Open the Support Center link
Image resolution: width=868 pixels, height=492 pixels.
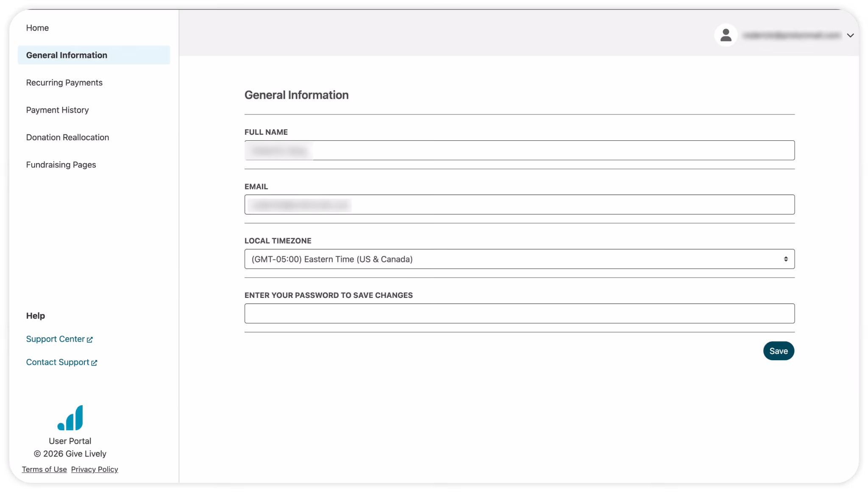[59, 339]
